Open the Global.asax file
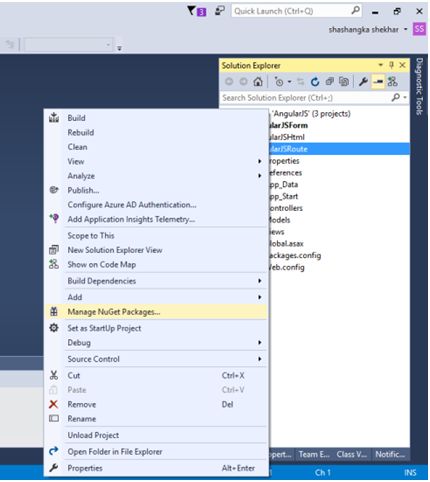Viewport: 430px width, 482px height. point(286,244)
